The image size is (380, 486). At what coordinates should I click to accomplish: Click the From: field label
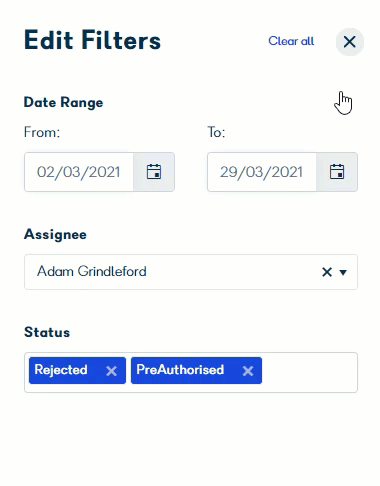point(42,132)
